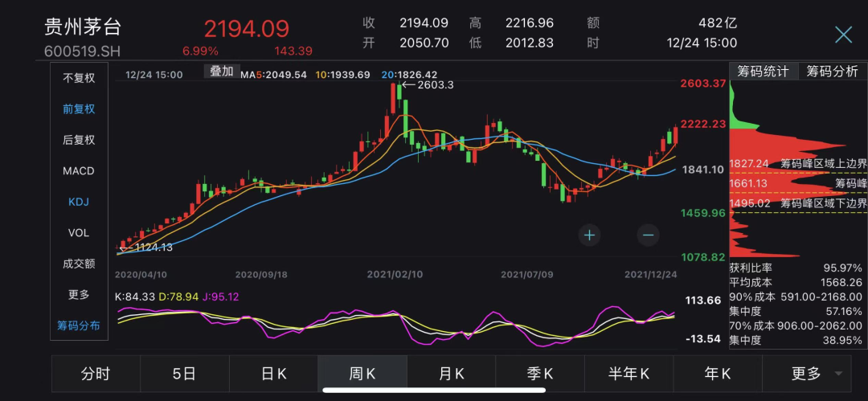Viewport: 868px width, 401px height.
Task: Zoom out chart with minus icon
Action: click(x=648, y=235)
